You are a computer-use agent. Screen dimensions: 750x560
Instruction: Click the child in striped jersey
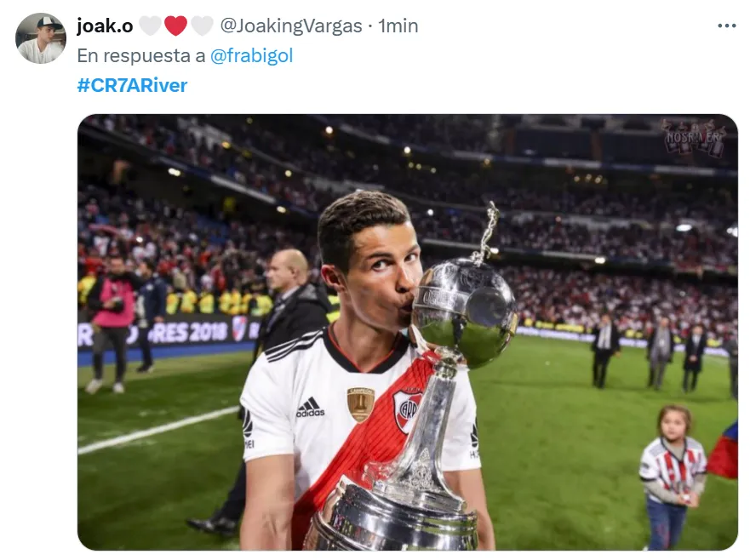[x=673, y=476]
